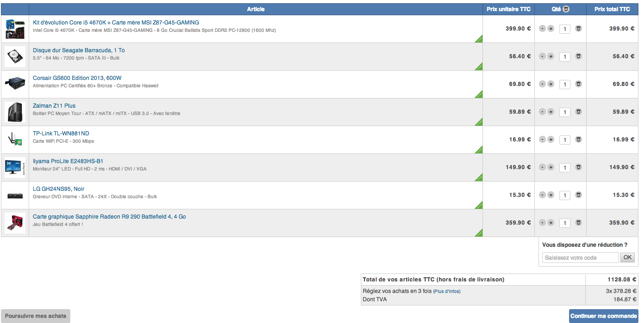
Task: Click Poursuivre mes achats button
Action: click(36, 316)
